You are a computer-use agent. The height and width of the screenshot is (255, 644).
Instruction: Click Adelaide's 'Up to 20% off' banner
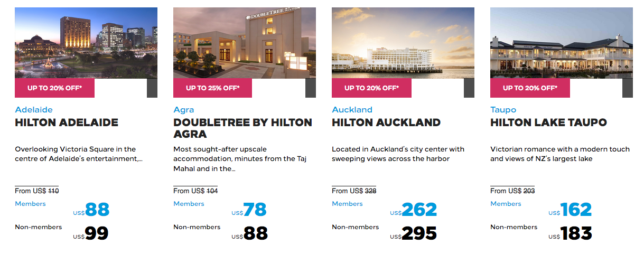54,88
